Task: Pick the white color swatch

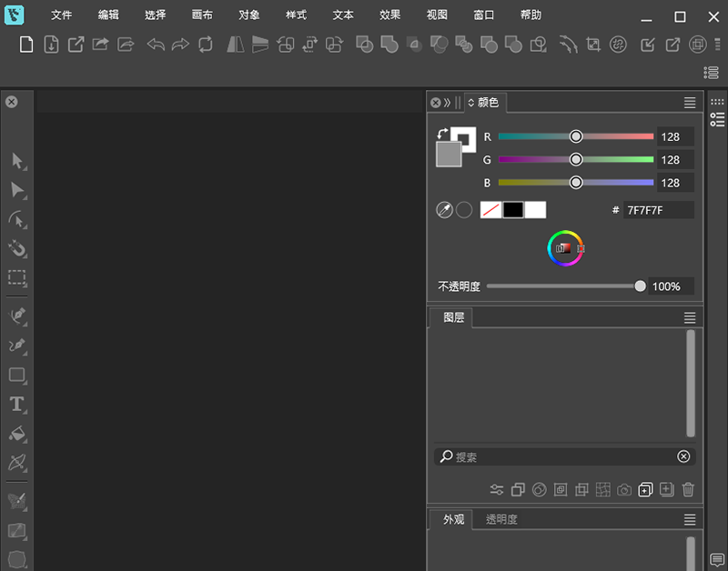Action: pyautogui.click(x=535, y=210)
